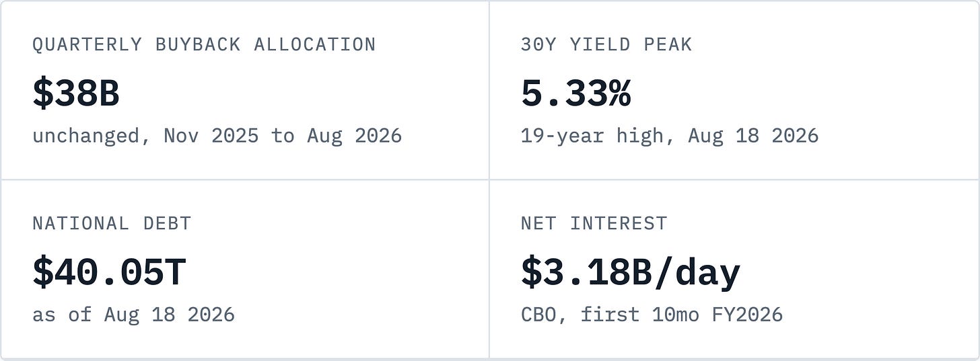Select the $3.18B/day figure
This screenshot has height=361, width=980.
pyautogui.click(x=631, y=273)
